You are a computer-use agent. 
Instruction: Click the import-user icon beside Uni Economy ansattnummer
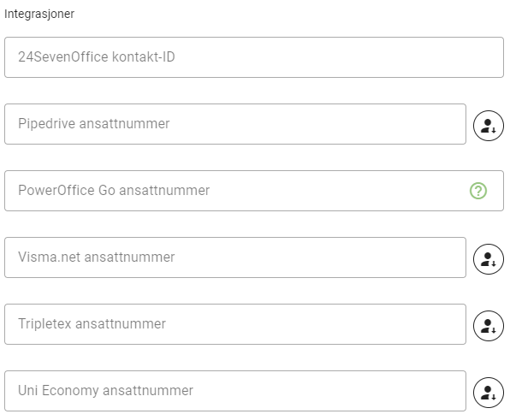[x=489, y=393]
